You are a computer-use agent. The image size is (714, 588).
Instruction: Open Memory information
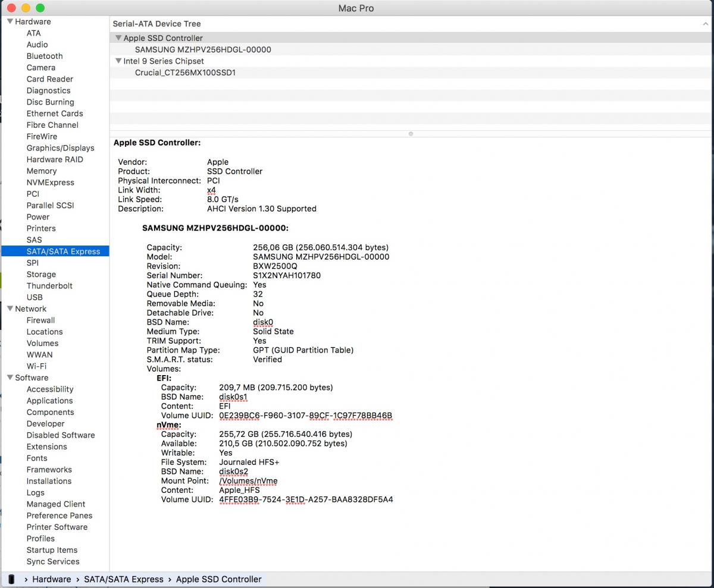point(42,171)
